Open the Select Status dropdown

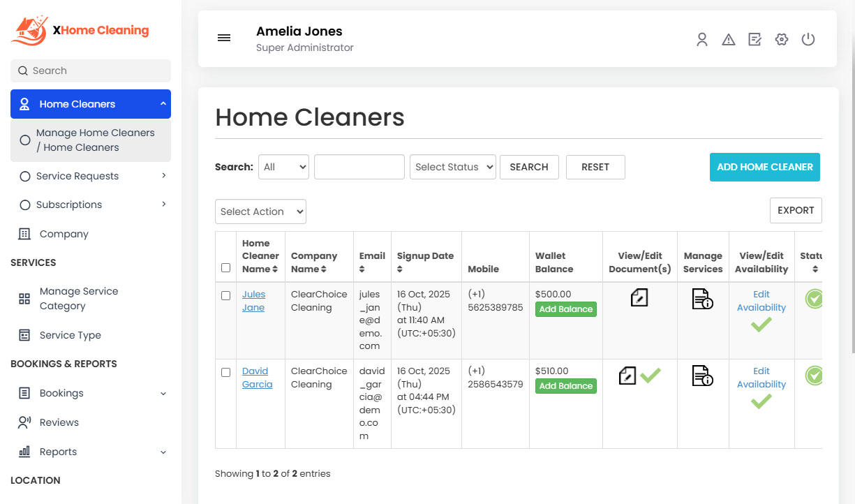(x=452, y=167)
